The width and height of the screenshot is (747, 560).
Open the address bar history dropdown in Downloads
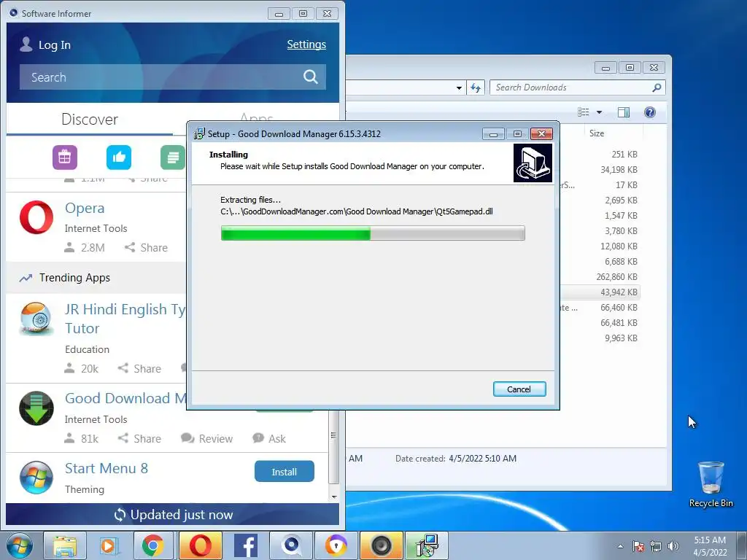(x=459, y=87)
